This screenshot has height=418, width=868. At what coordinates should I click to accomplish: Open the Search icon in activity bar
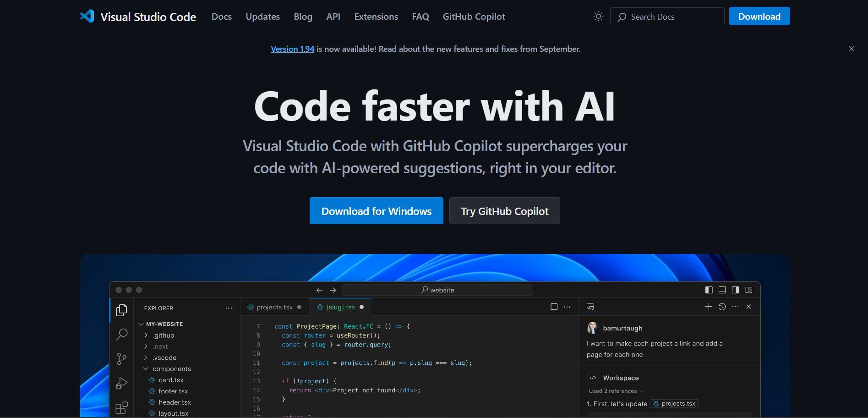coord(121,335)
